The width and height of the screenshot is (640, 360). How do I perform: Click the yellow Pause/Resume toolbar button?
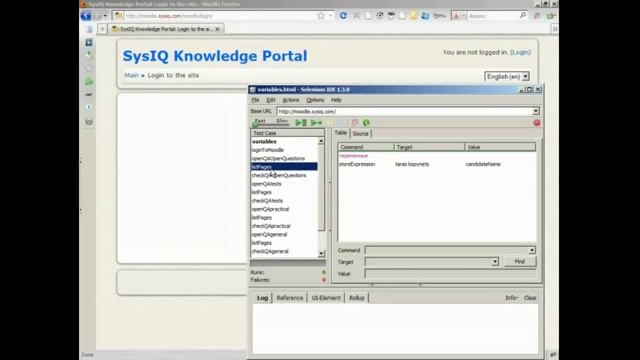(x=330, y=122)
